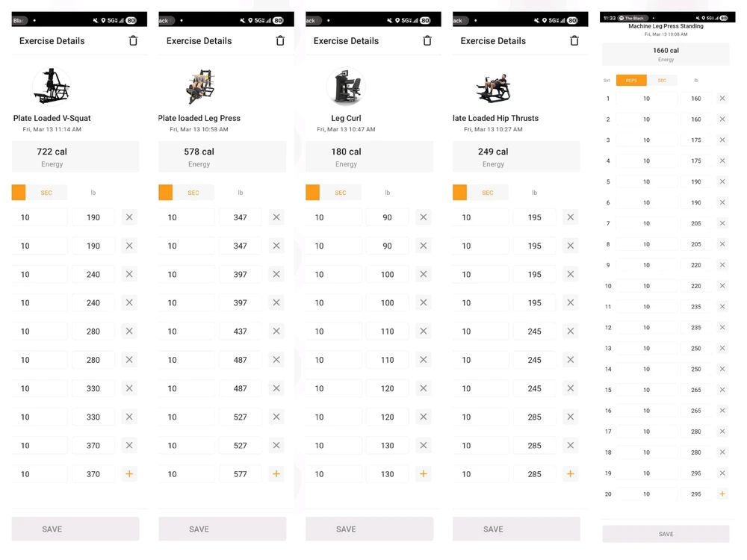This screenshot has width=747, height=560.
Task: Add another set to Leg Curl
Action: click(424, 474)
